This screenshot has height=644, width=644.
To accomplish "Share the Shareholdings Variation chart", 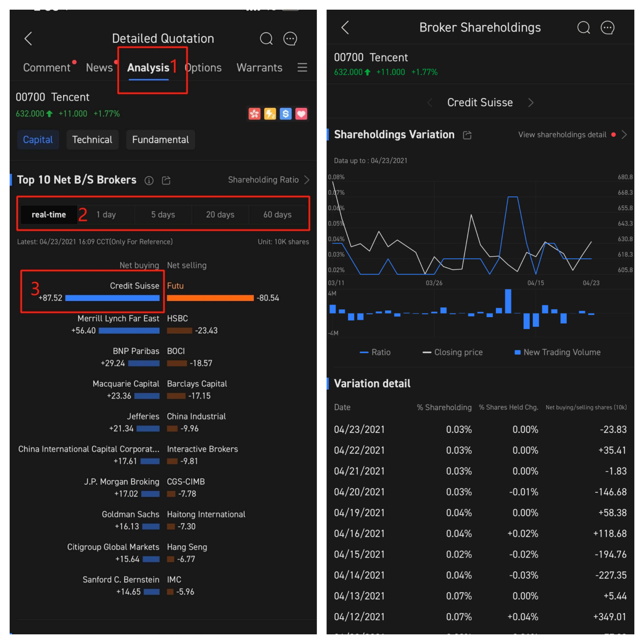I will pos(467,135).
